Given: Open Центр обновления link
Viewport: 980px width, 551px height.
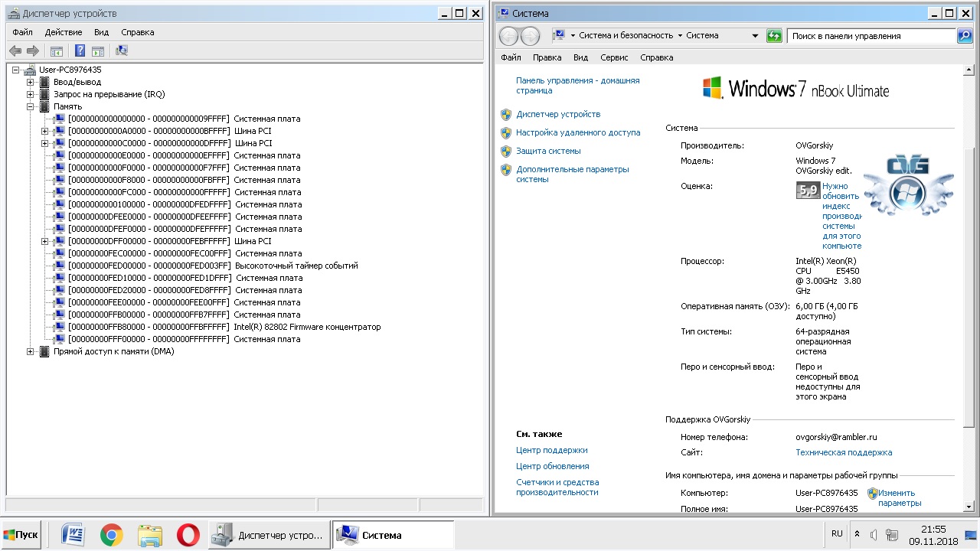Looking at the screenshot, I should tap(553, 466).
